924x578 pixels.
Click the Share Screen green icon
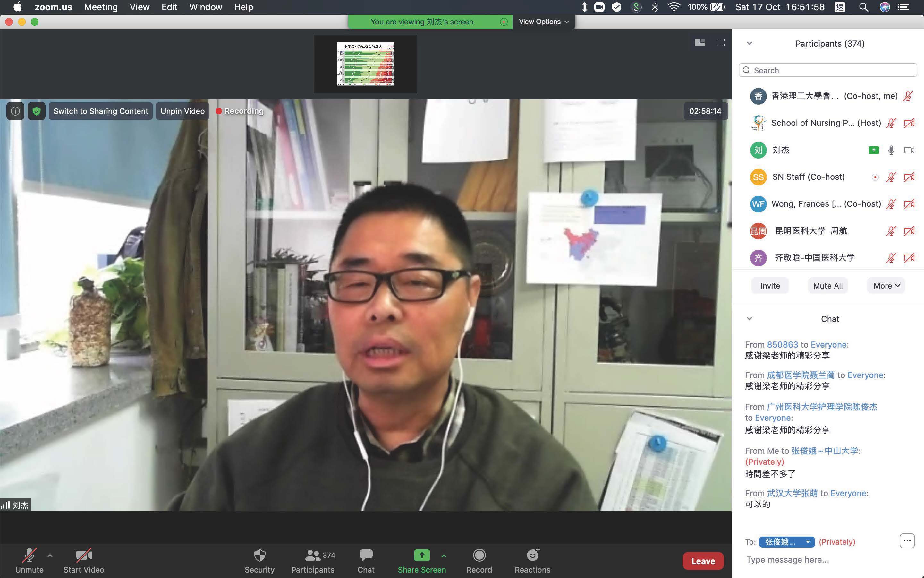pyautogui.click(x=421, y=556)
